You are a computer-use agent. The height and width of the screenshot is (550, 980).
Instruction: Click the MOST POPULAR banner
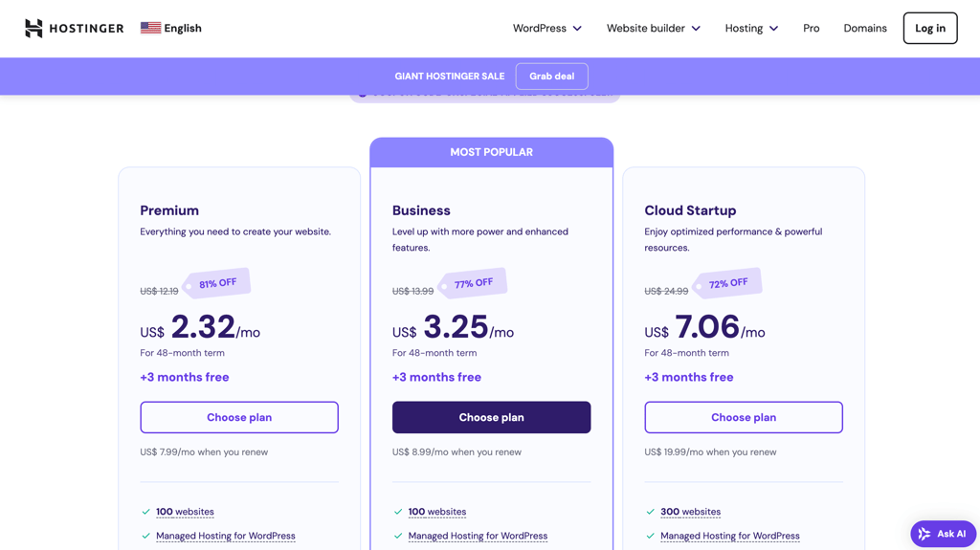coord(491,152)
